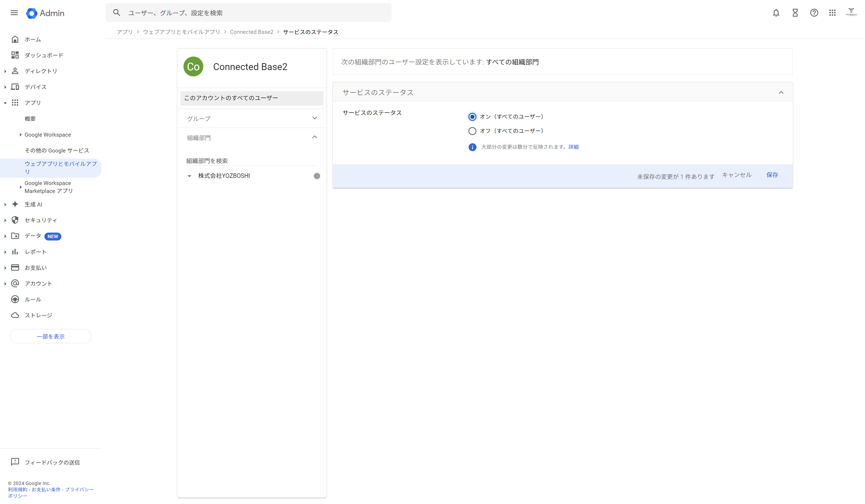
Task: Collapse the 株式会社YOZBOSHI tree arrow
Action: click(x=189, y=176)
